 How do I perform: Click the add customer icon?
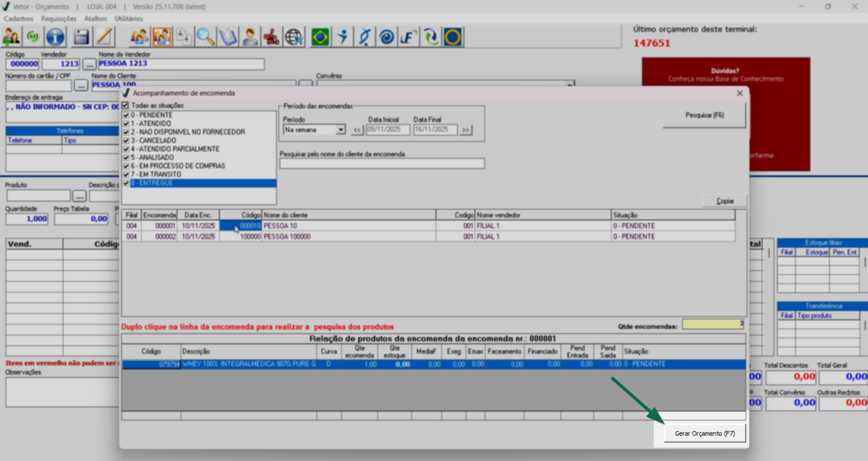(x=11, y=37)
